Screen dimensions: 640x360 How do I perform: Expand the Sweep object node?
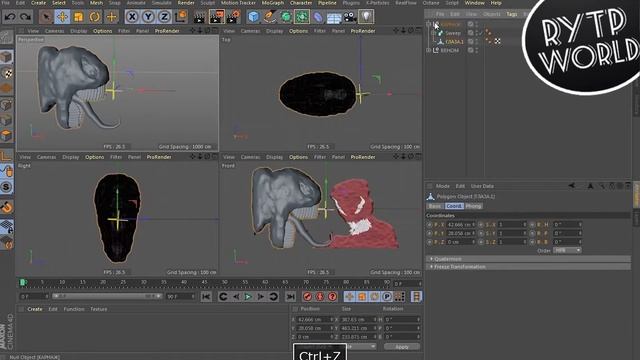(x=433, y=33)
